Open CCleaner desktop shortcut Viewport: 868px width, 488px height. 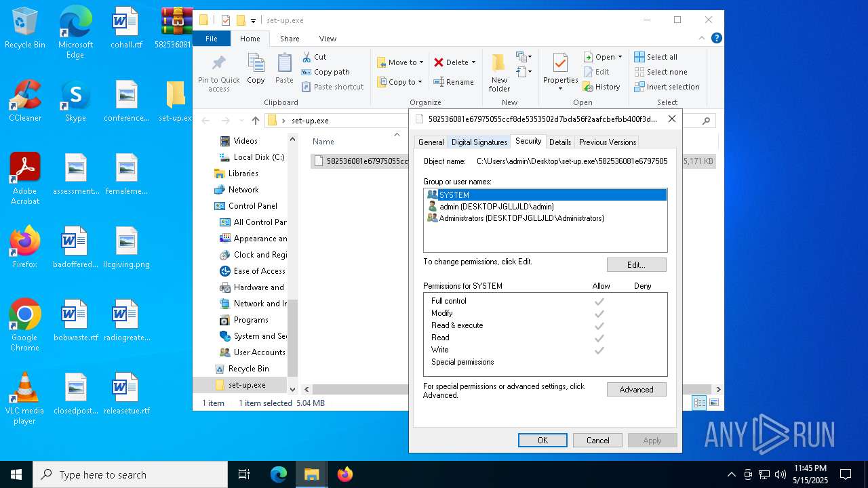[x=24, y=102]
